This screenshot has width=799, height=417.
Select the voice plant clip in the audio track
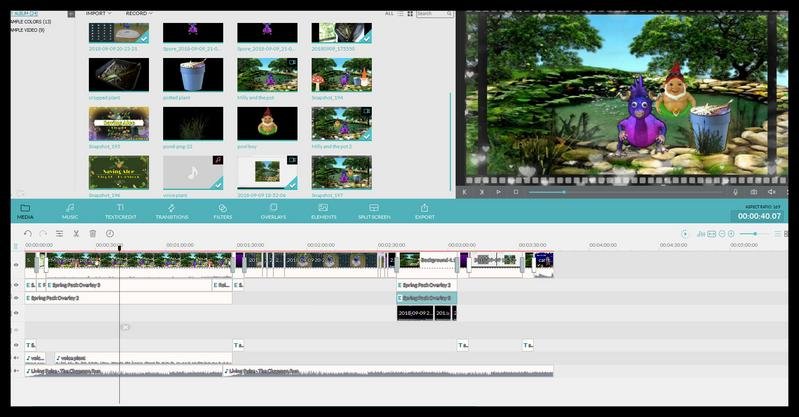143,358
